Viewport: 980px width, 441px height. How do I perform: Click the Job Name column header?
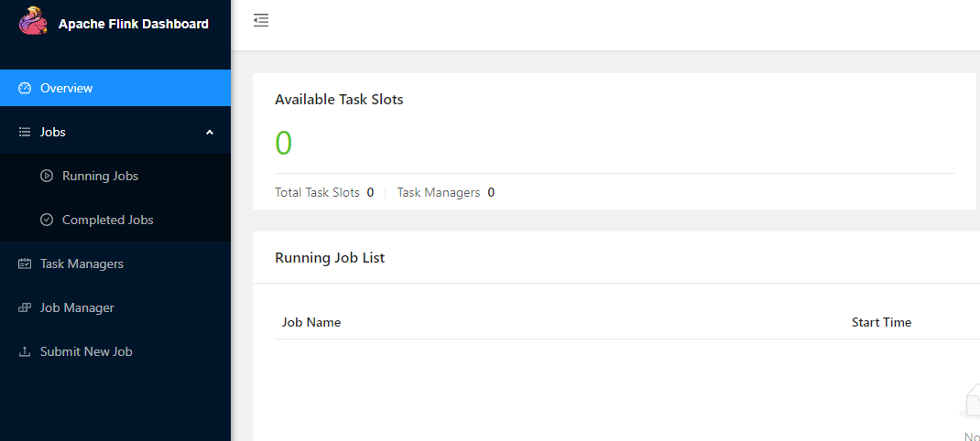click(311, 322)
